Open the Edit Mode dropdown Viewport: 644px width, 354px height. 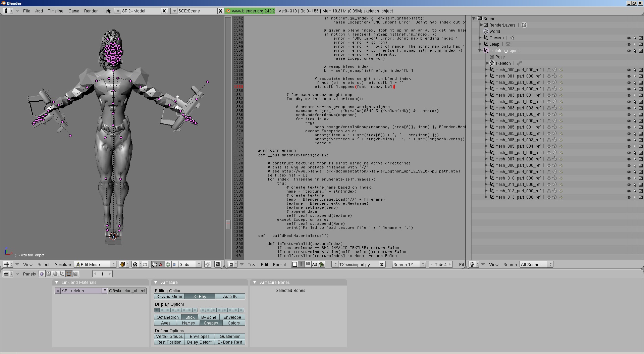tap(95, 264)
